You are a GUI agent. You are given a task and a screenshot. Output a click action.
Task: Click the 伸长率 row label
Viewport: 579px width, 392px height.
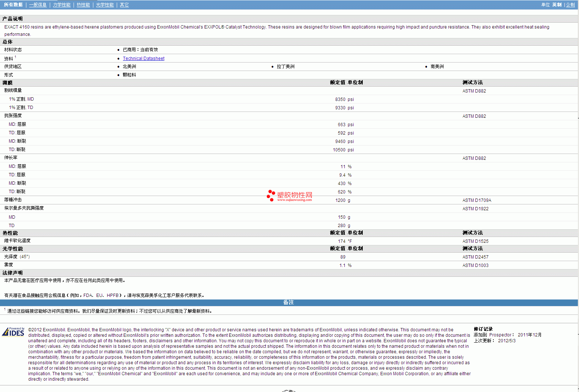[11, 158]
